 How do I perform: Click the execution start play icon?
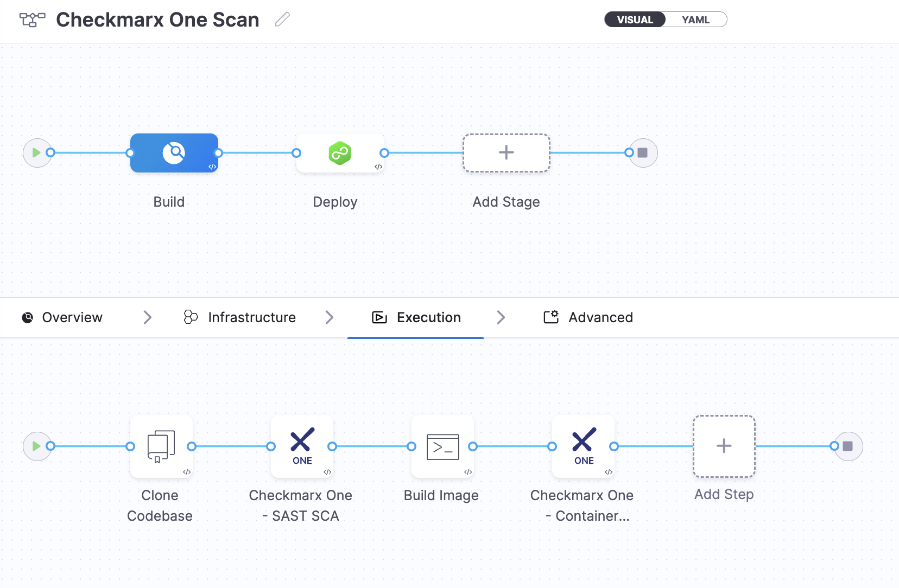pos(36,446)
